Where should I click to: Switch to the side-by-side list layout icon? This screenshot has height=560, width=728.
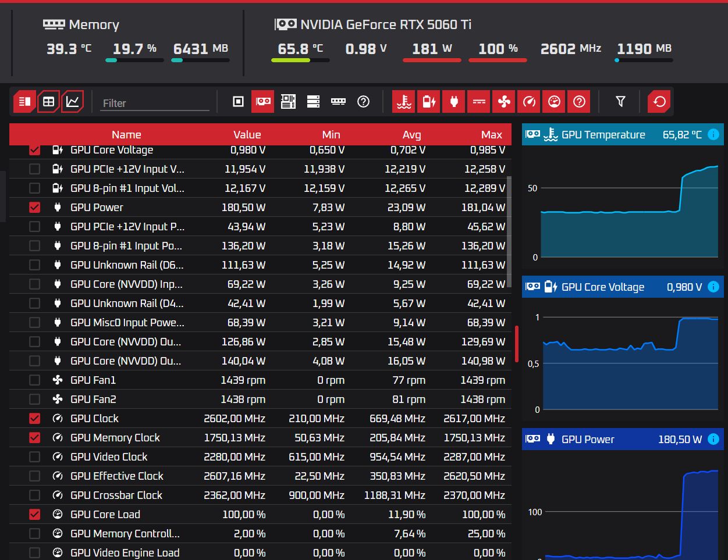[x=24, y=102]
